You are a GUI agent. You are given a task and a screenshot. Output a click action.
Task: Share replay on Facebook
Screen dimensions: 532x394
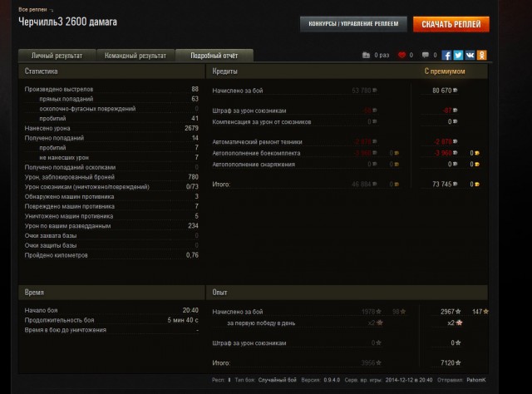tap(446, 56)
